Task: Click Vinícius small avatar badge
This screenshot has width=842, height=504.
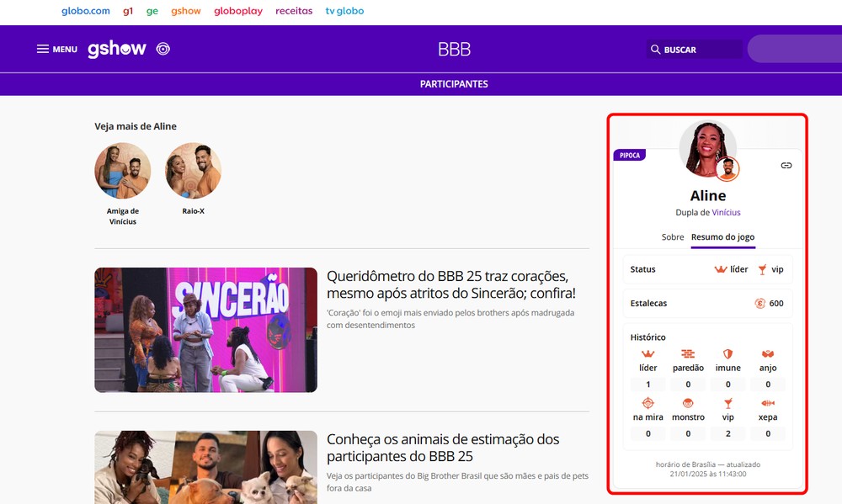Action: click(727, 169)
